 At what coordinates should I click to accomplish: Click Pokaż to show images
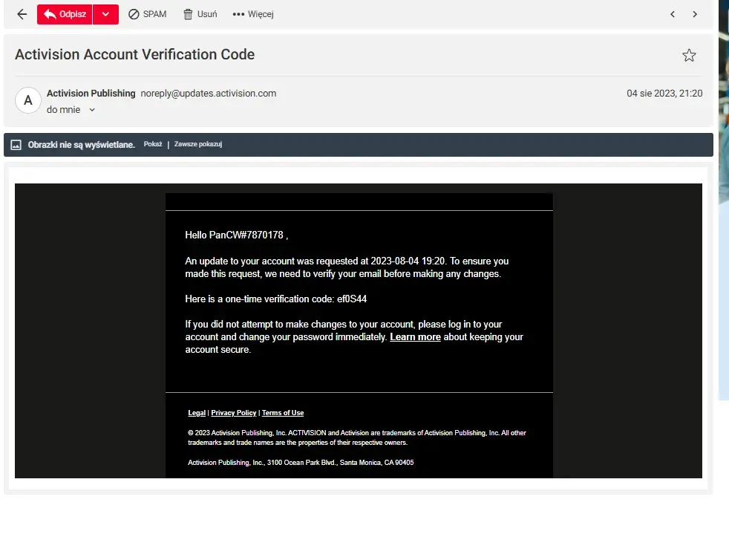pyautogui.click(x=153, y=144)
